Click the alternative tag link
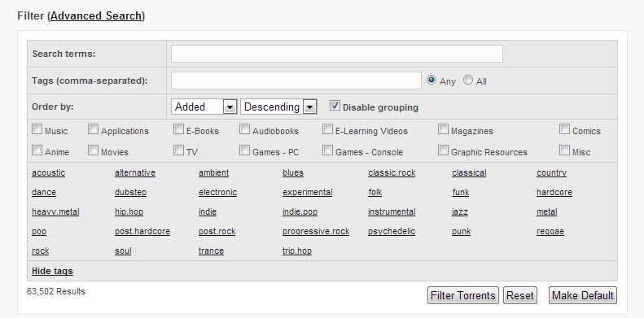This screenshot has width=644, height=318. 135,172
